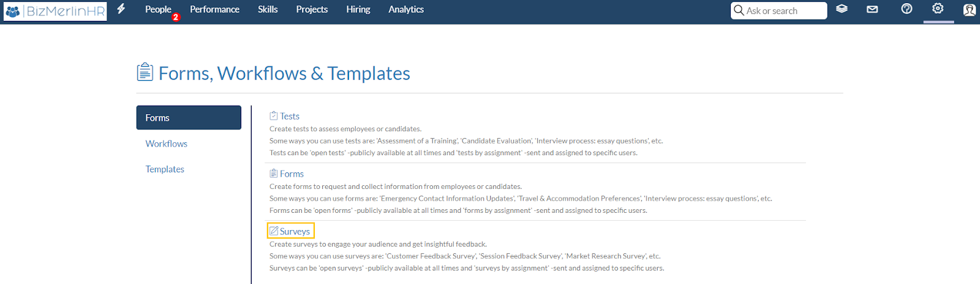980x284 pixels.
Task: Open the Analytics menu
Action: point(406,9)
